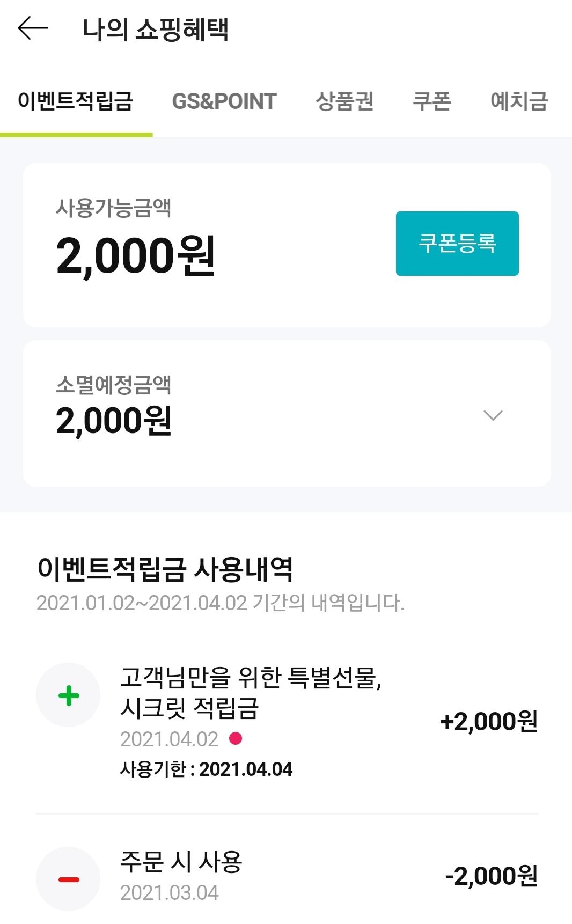Tap the +2,000원 earned amount
Image resolution: width=572 pixels, height=924 pixels.
pos(489,722)
